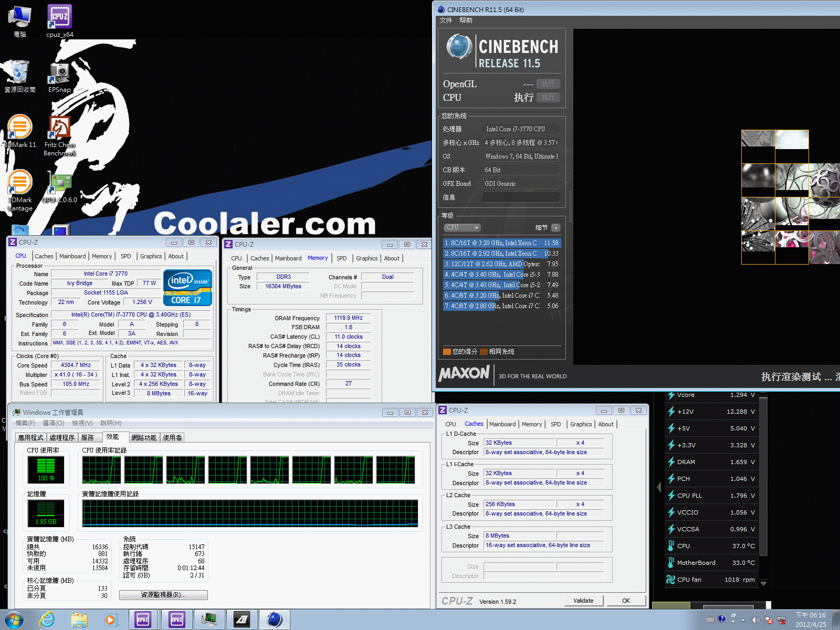The image size is (840, 630).
Task: Run the OpenGL test in Cinebench
Action: pyautogui.click(x=548, y=84)
